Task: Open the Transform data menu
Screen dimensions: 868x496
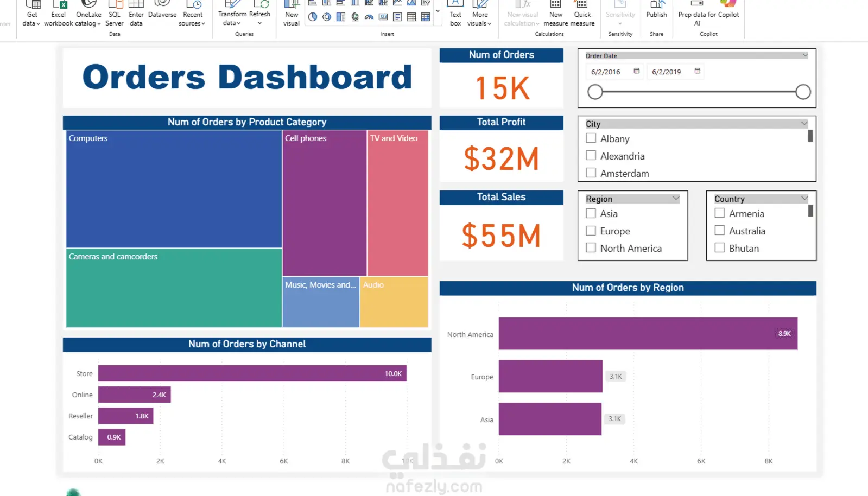Action: click(232, 14)
